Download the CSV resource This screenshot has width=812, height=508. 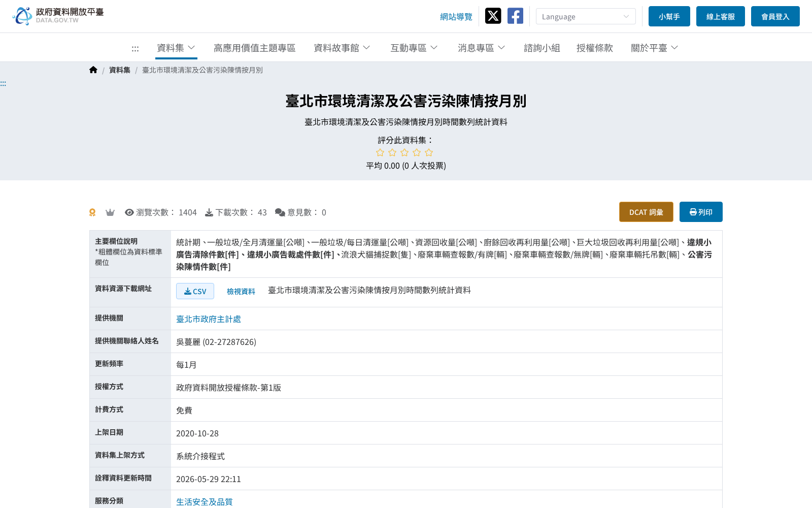coord(195,291)
